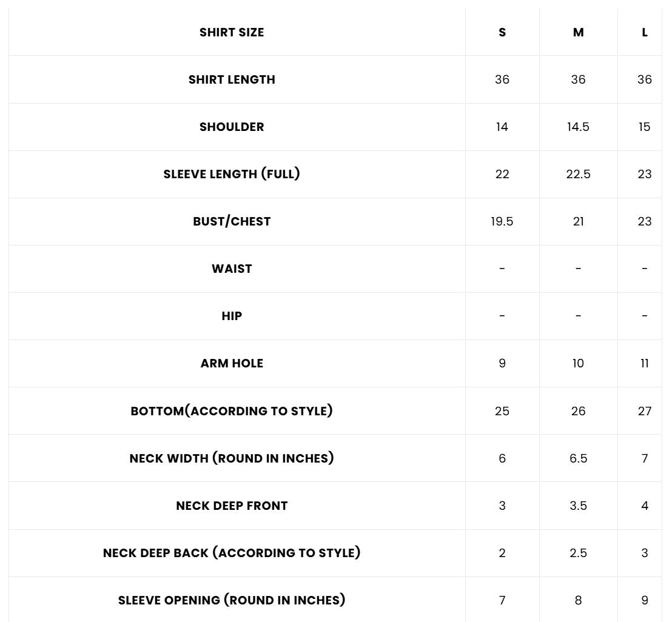Viewport: 672px width, 622px height.
Task: Click the SHIRT LENGTH row label
Action: coord(232,80)
